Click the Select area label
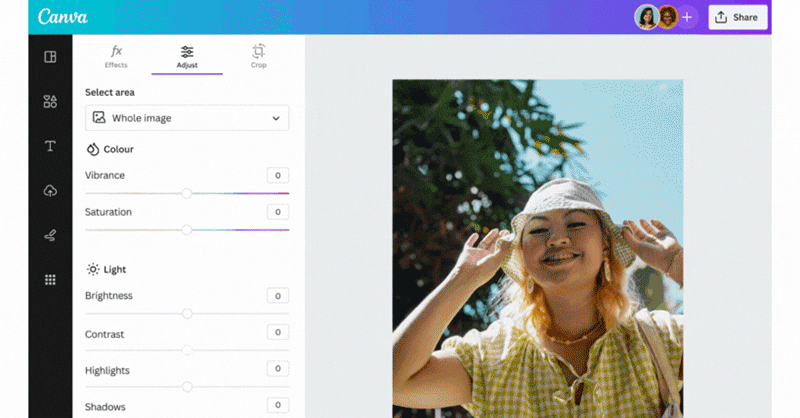 pyautogui.click(x=110, y=92)
